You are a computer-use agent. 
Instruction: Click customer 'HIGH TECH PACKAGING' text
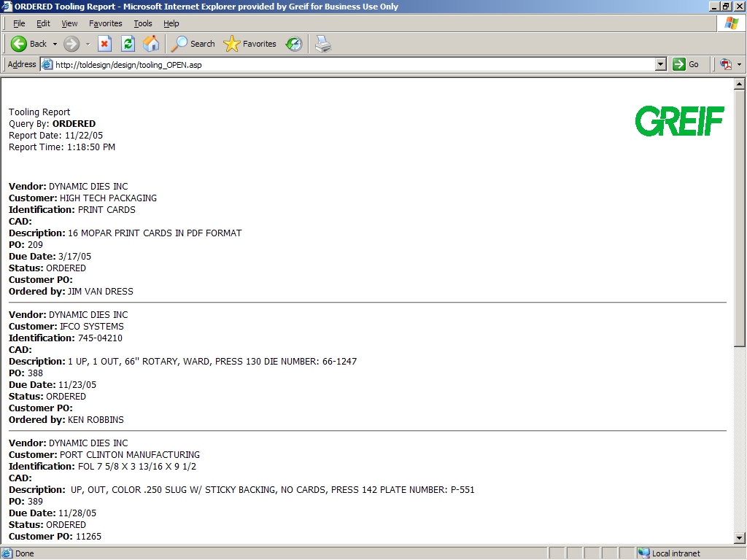click(108, 198)
